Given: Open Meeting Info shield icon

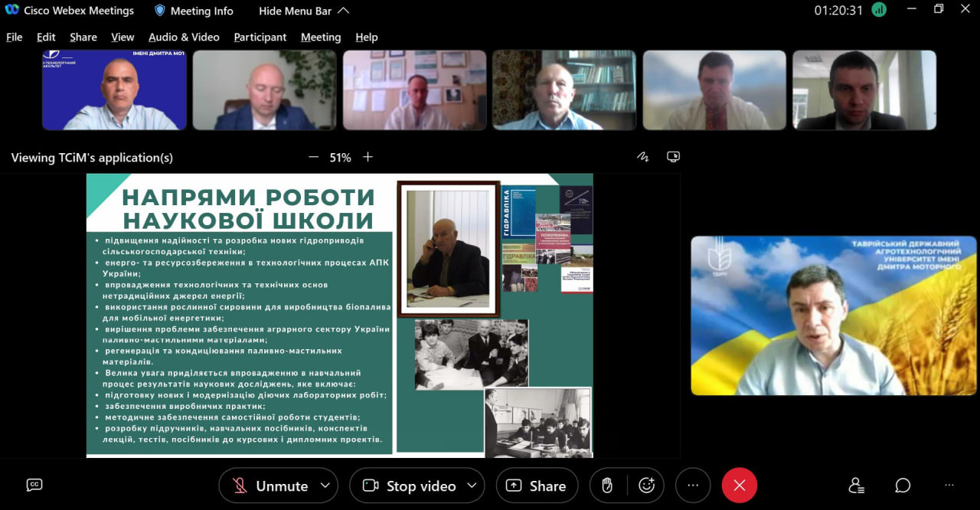Looking at the screenshot, I should pos(160,11).
